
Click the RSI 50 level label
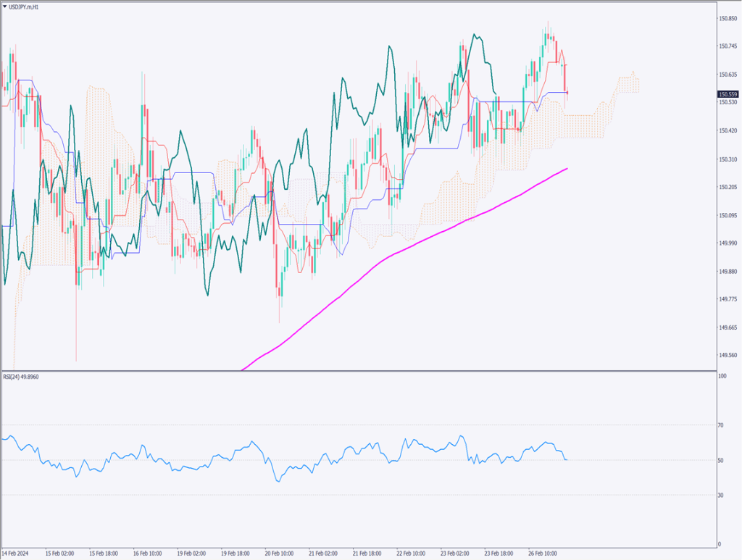click(x=720, y=460)
